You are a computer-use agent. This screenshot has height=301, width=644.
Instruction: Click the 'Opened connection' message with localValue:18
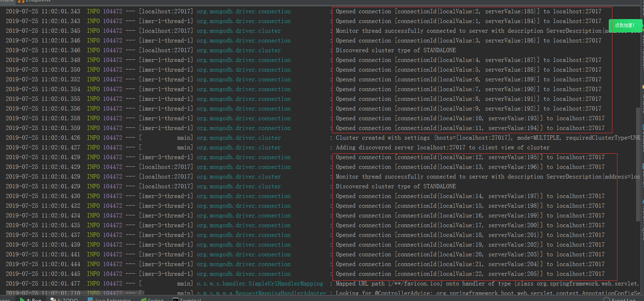point(470,235)
